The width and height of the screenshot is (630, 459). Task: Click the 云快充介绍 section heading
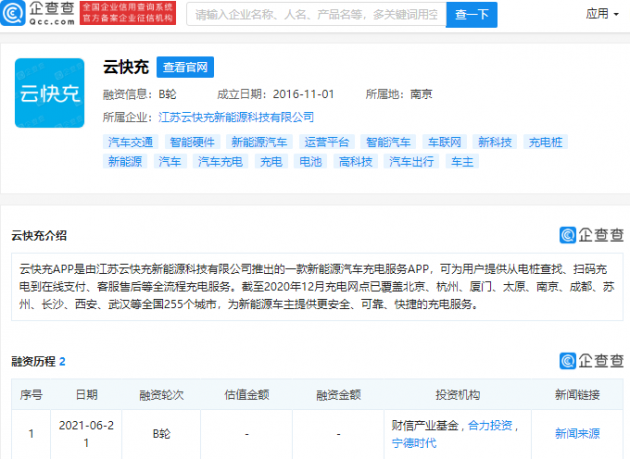(x=39, y=236)
